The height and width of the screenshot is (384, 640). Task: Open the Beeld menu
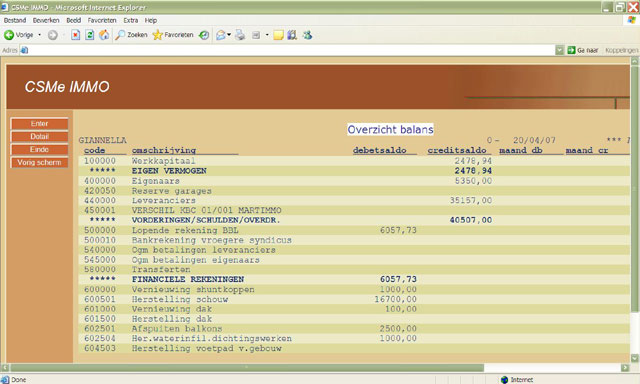click(x=73, y=20)
